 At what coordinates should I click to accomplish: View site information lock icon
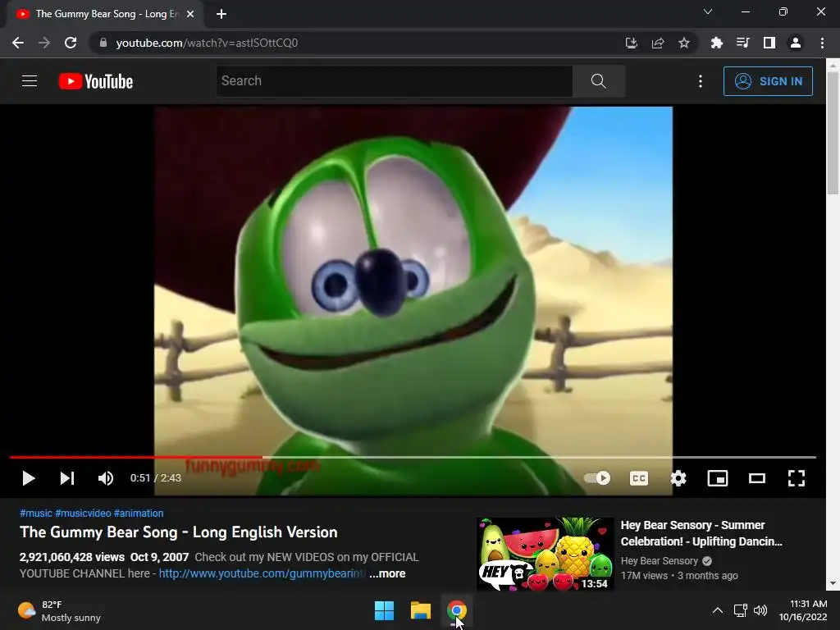pos(103,43)
